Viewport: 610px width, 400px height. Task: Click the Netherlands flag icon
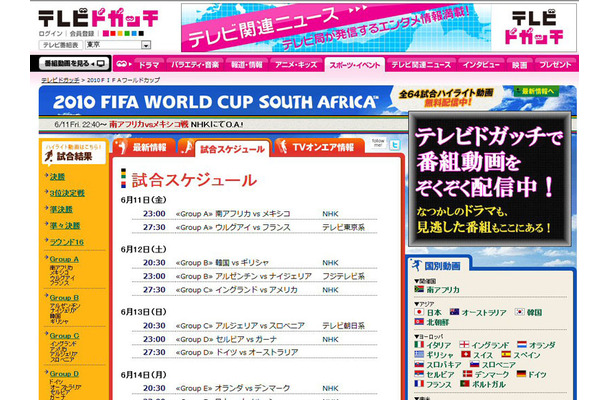(522, 344)
